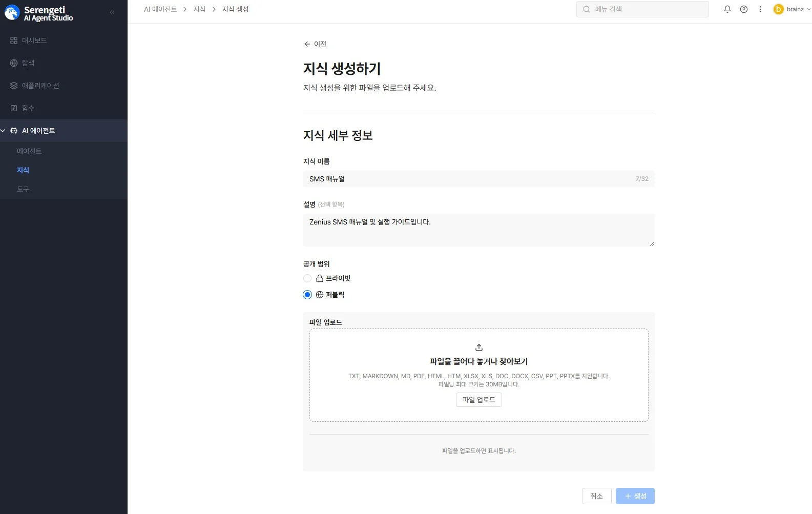Collapse the AI 에이전트 menu section
This screenshot has width=812, height=514.
point(4,131)
